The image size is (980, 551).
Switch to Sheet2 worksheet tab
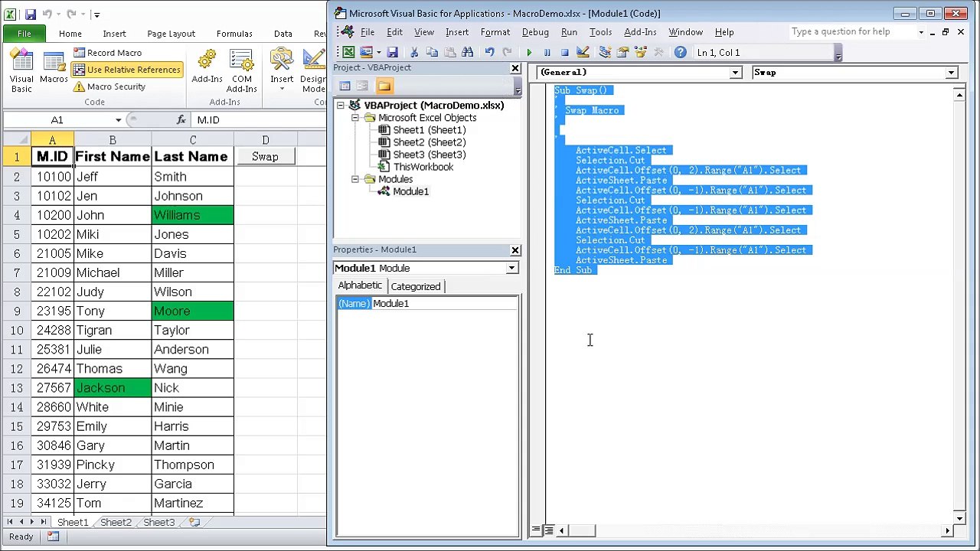point(116,522)
